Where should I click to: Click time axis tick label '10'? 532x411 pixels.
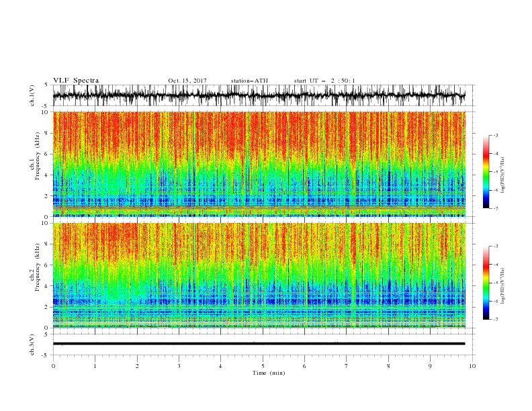pos(472,366)
